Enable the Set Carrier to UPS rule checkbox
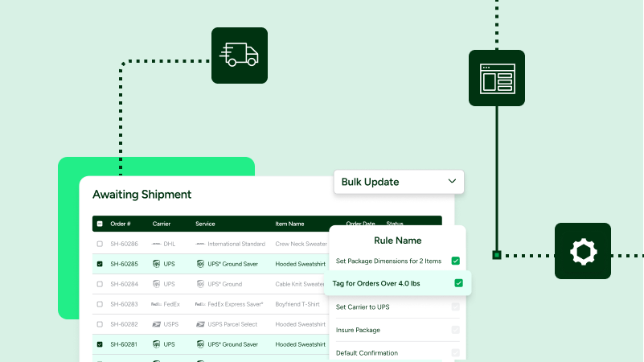The height and width of the screenshot is (362, 644). coord(455,306)
